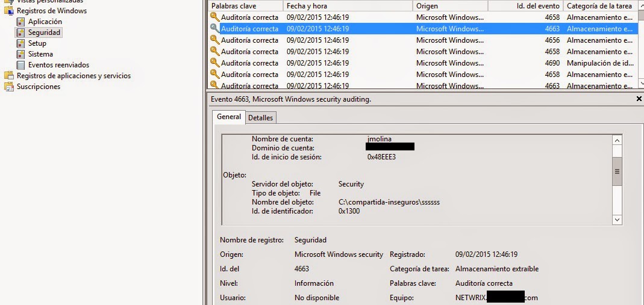Select the General tab

point(229,117)
